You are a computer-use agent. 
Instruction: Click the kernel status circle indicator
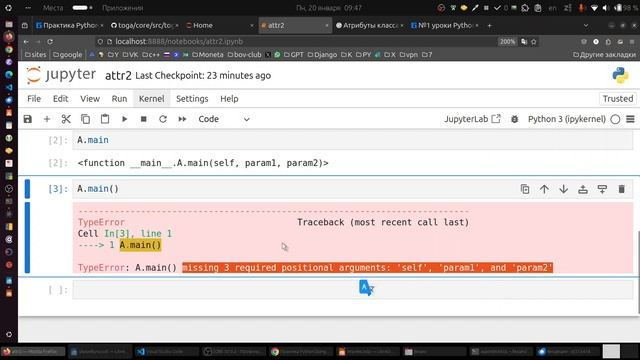coord(615,119)
